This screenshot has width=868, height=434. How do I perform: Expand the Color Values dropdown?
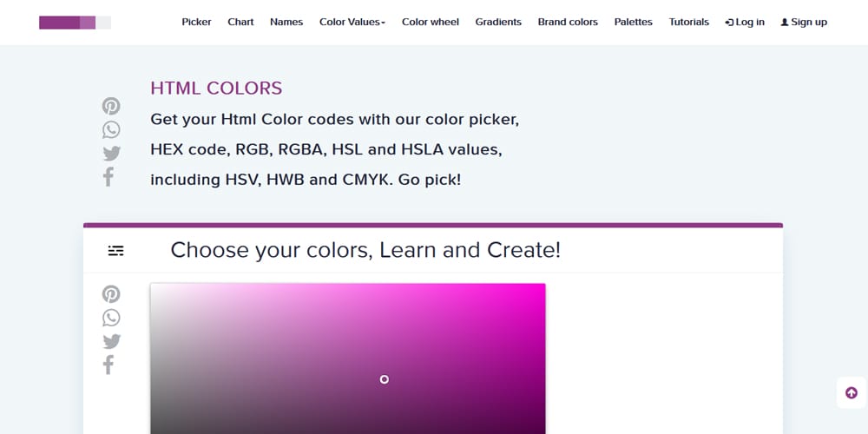pyautogui.click(x=352, y=23)
